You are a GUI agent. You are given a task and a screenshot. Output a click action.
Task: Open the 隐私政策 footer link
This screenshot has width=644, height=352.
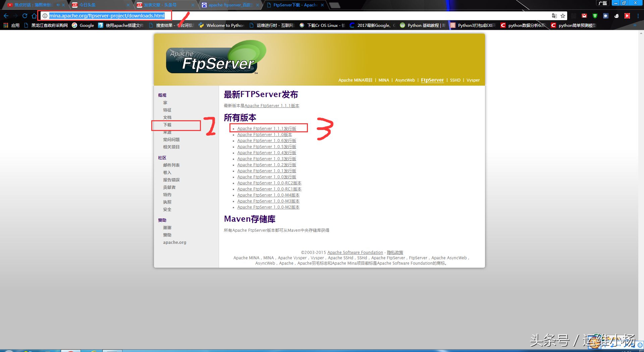tap(395, 253)
